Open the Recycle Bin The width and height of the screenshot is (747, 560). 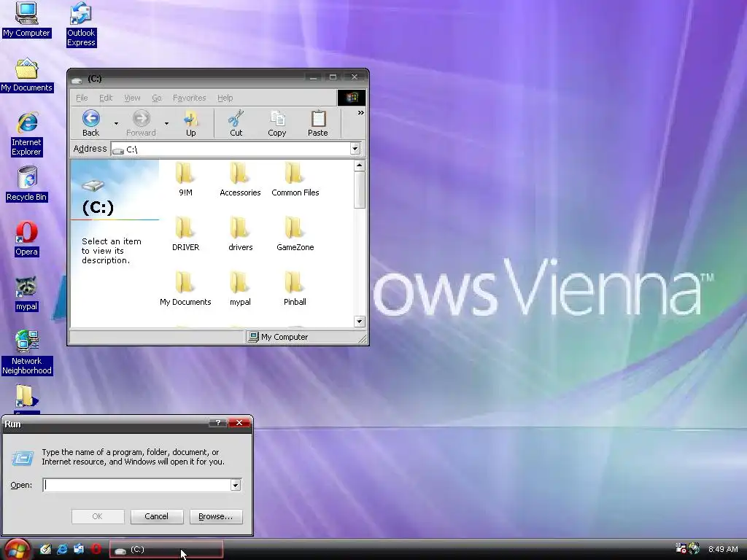[27, 184]
